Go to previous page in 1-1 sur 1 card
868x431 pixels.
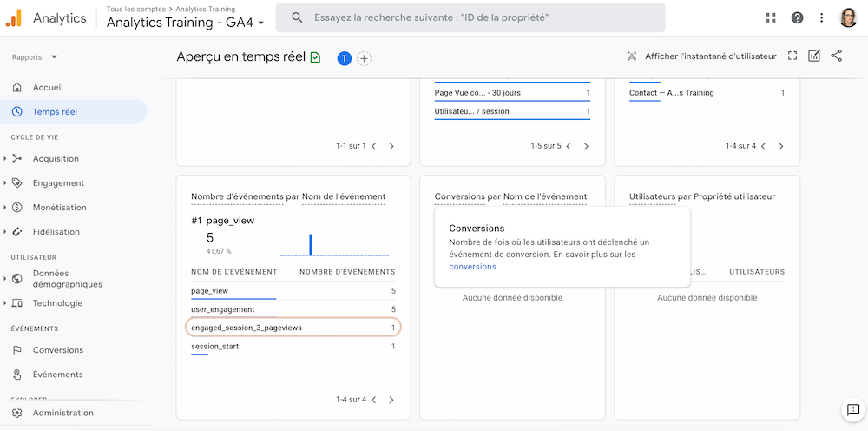[x=373, y=146]
